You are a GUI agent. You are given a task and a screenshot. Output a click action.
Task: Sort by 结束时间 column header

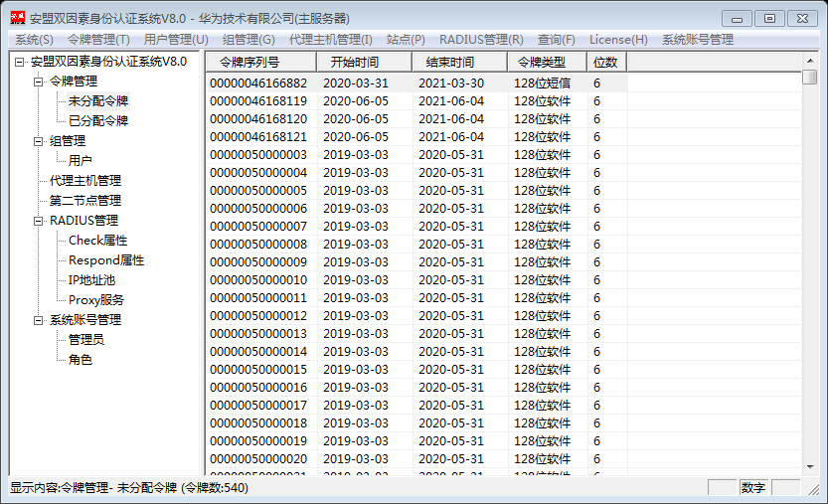point(460,63)
